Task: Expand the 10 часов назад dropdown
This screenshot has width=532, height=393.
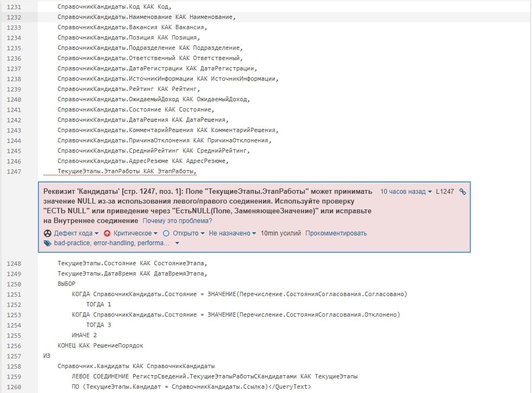Action: click(x=406, y=192)
